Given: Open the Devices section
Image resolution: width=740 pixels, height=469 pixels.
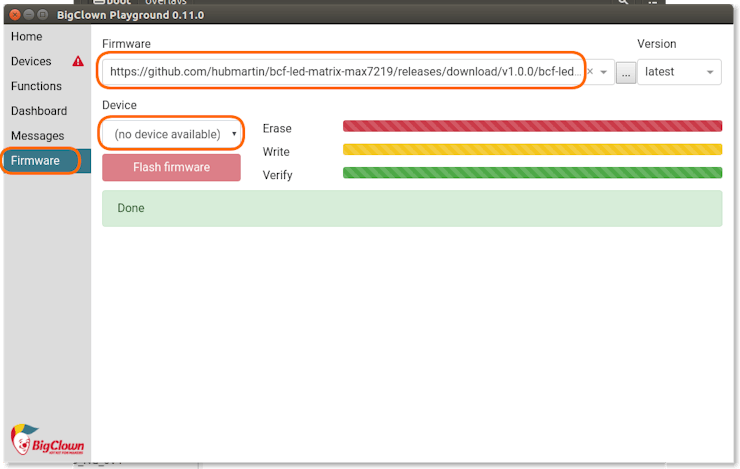Looking at the screenshot, I should 31,61.
